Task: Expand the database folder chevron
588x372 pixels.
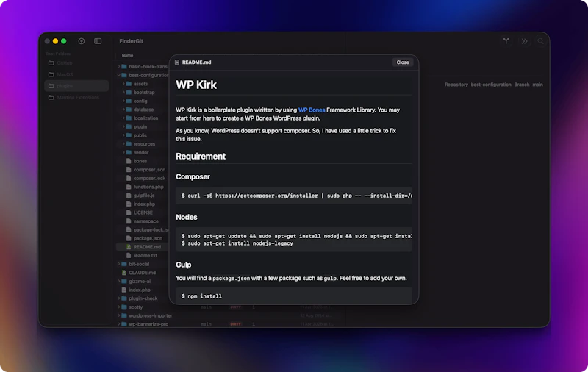Action: (123, 110)
